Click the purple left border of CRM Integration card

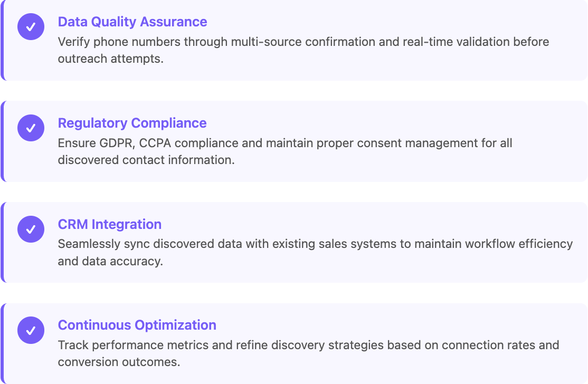tap(2, 243)
